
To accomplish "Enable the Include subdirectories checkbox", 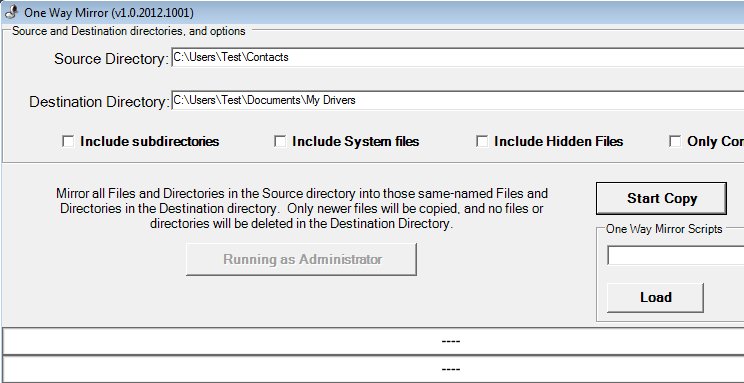I will (x=68, y=141).
